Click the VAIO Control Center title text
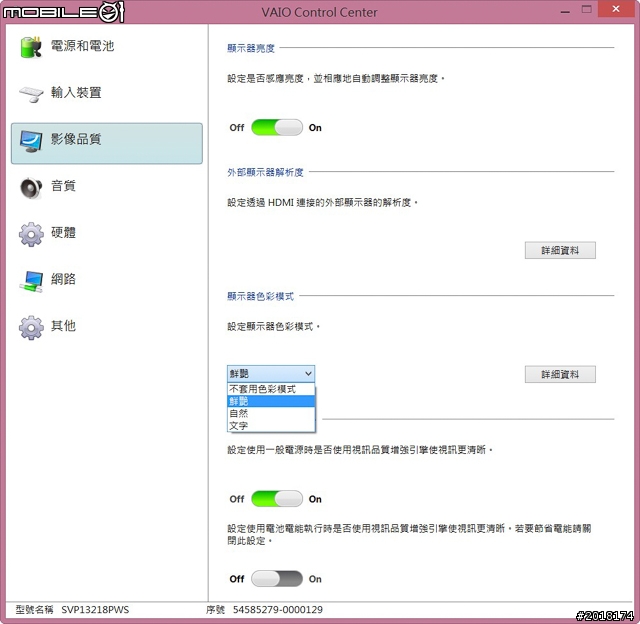The height and width of the screenshot is (624, 640). 320,12
